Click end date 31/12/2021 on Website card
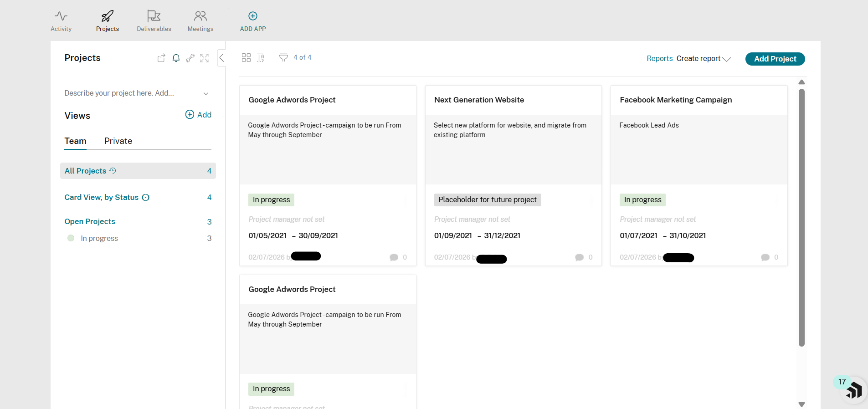The width and height of the screenshot is (868, 409). (502, 235)
